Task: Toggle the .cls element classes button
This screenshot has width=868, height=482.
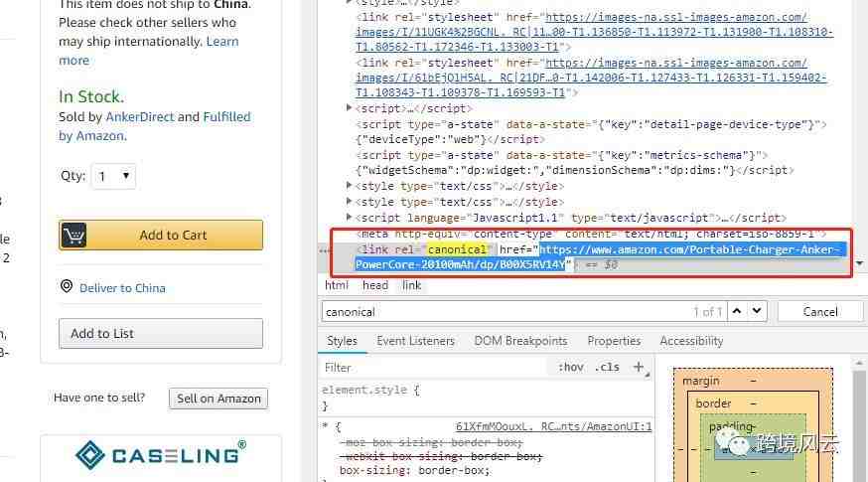Action: click(x=607, y=368)
